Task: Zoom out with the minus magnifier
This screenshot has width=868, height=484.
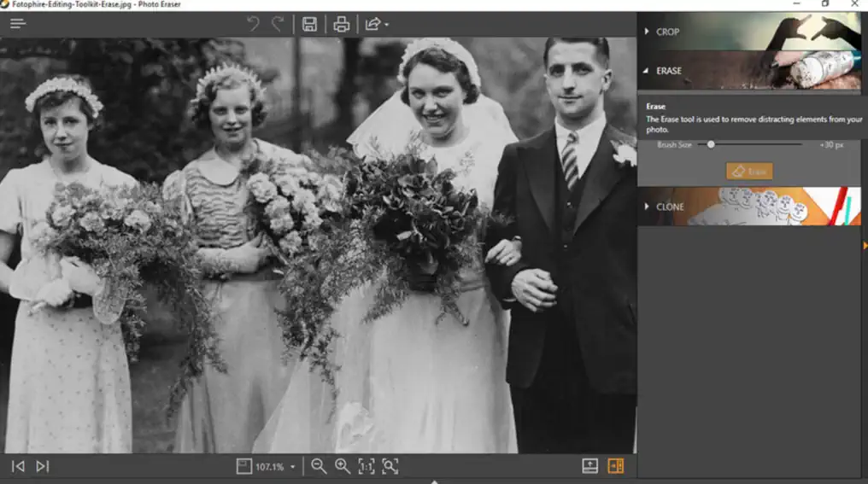Action: pyautogui.click(x=319, y=466)
